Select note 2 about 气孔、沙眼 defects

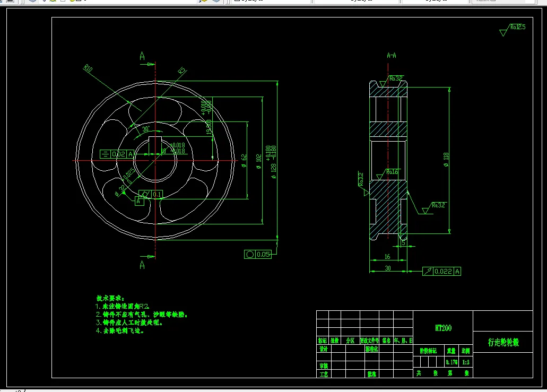click(x=142, y=315)
